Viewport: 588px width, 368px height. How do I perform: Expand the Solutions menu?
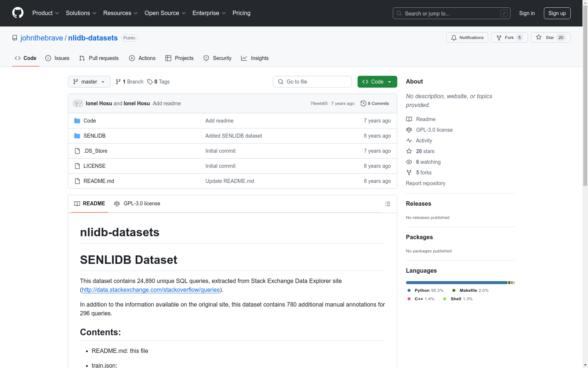pyautogui.click(x=81, y=13)
